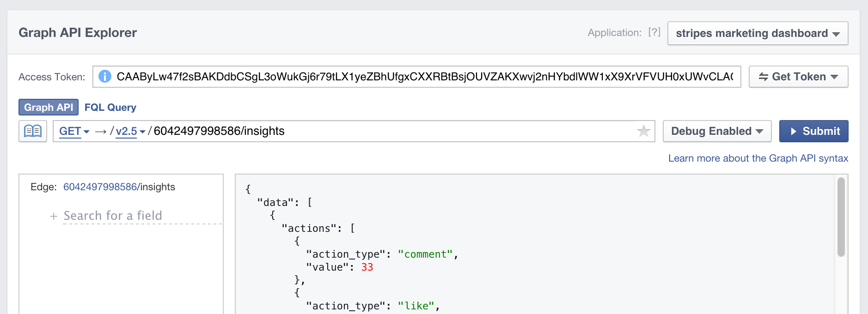Click the play triangle on Submit button

coord(794,131)
